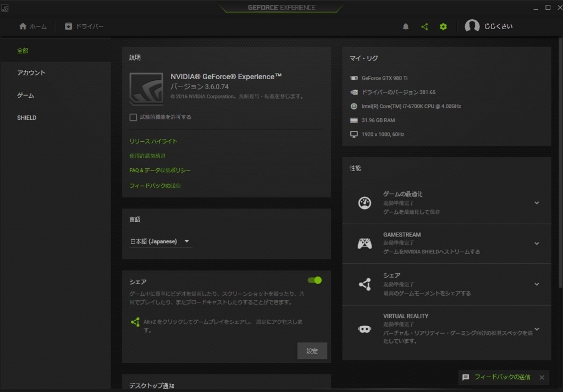The width and height of the screenshot is (563, 392).
Task: Expand the ゲームの最適化 row chevron
Action: click(537, 203)
